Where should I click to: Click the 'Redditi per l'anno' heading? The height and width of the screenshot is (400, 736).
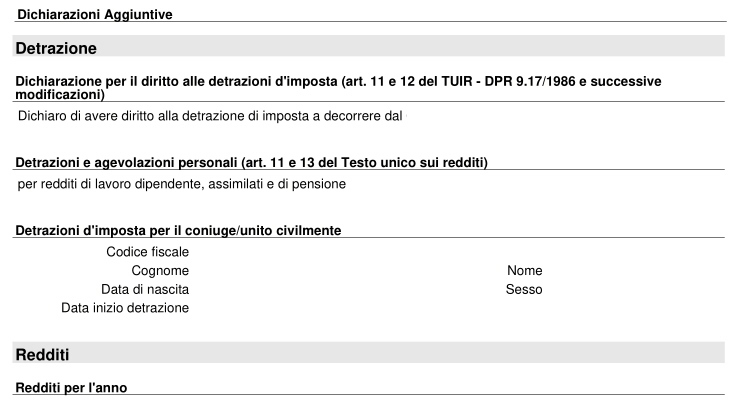[x=71, y=388]
